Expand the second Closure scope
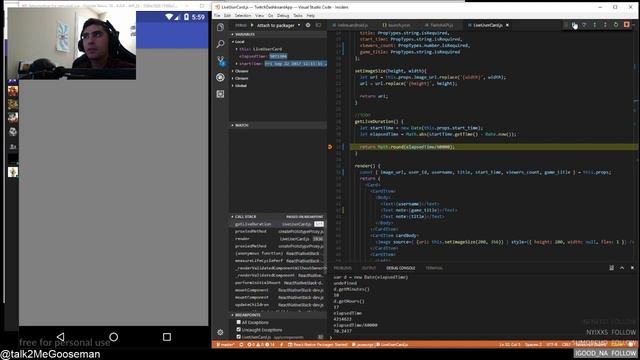 pyautogui.click(x=278, y=78)
